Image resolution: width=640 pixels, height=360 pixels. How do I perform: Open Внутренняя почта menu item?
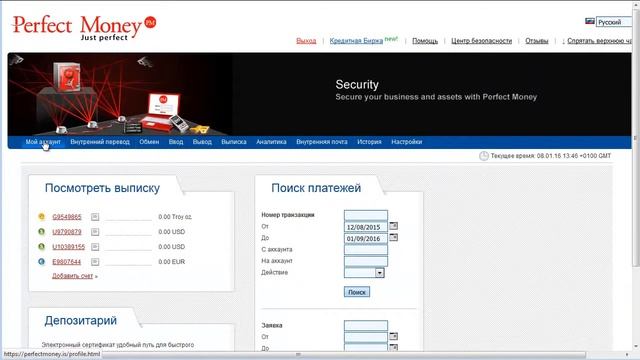(x=322, y=142)
